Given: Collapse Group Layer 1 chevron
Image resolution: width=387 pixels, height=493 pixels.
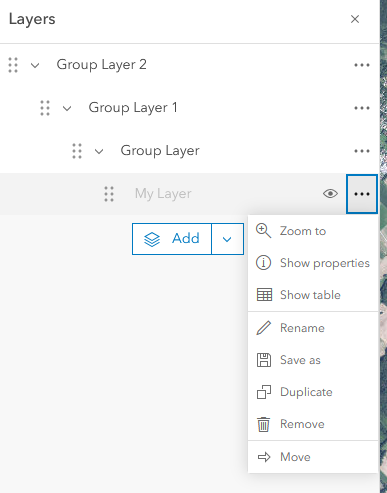Looking at the screenshot, I should click(67, 108).
